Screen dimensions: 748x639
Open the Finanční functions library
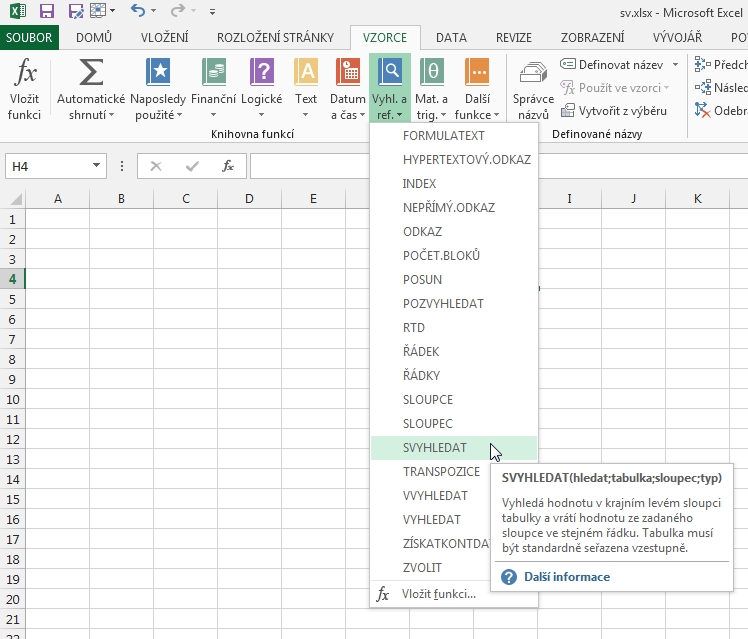[x=214, y=90]
